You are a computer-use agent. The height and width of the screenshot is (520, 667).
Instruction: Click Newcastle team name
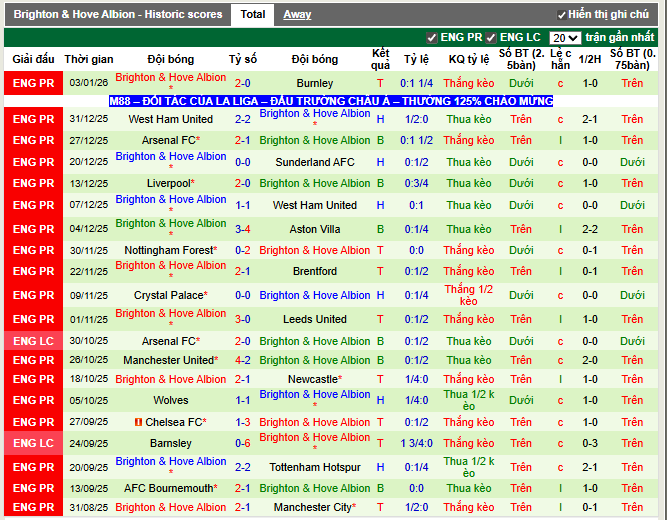click(x=315, y=379)
